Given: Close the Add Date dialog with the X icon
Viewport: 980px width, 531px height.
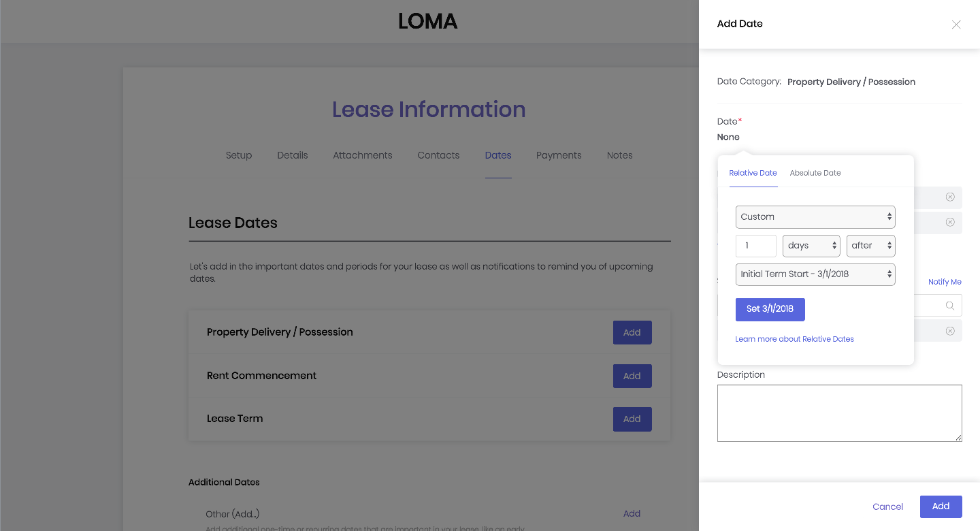Looking at the screenshot, I should 956,25.
